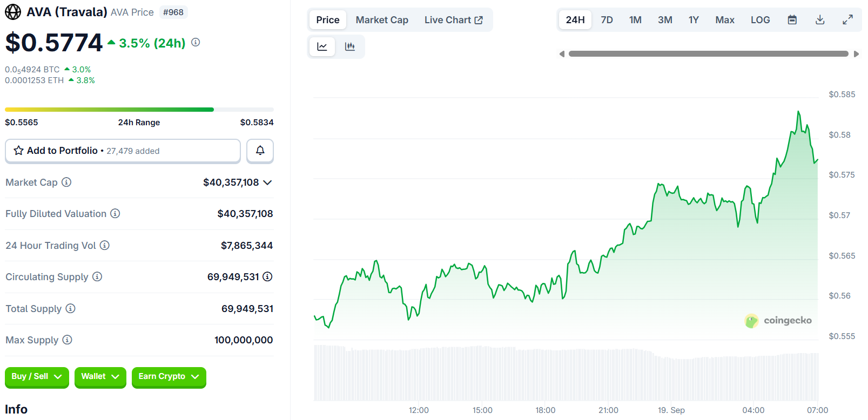The height and width of the screenshot is (420, 868).
Task: Click the 69,949,531 total supply value
Action: pos(247,309)
